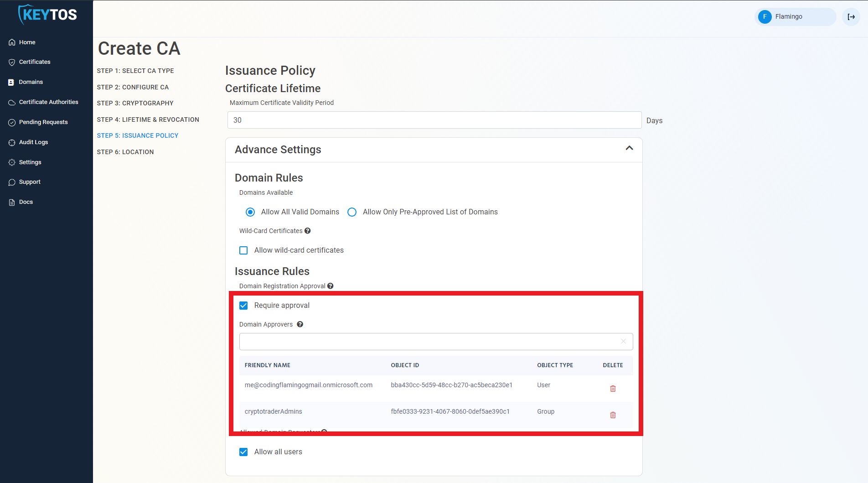Go back to Step 3: Cryptography
The image size is (868, 483).
point(135,103)
